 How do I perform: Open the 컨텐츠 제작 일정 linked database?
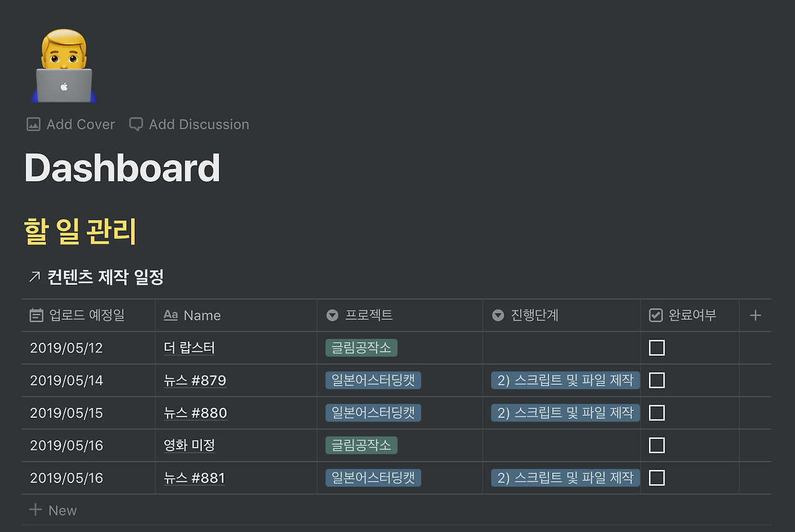tap(106, 277)
